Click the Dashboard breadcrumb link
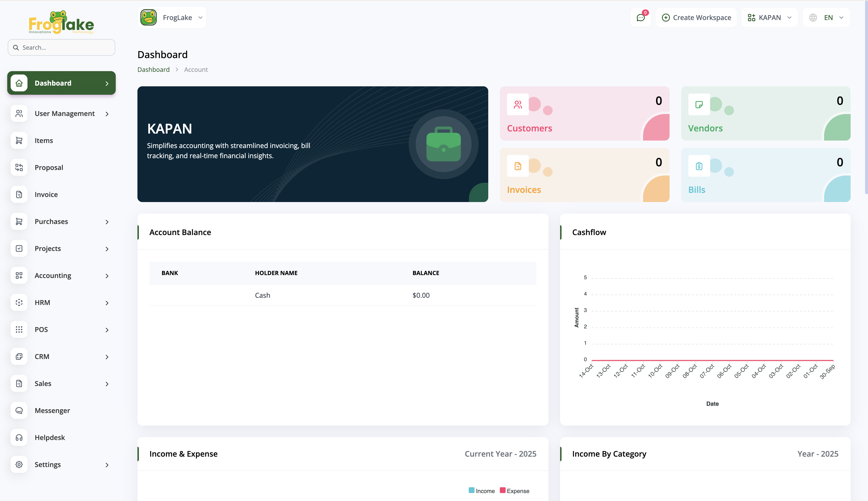Screen dimensions: 868x501 (153, 70)
